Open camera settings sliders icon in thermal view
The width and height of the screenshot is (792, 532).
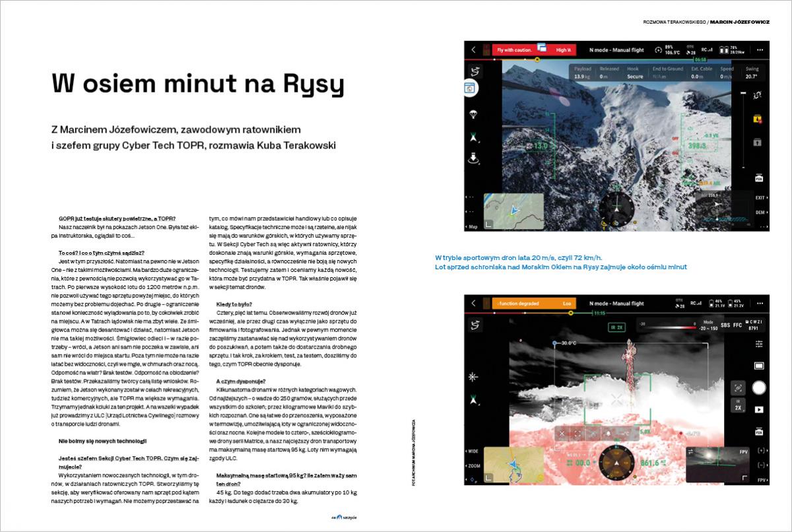pyautogui.click(x=759, y=344)
